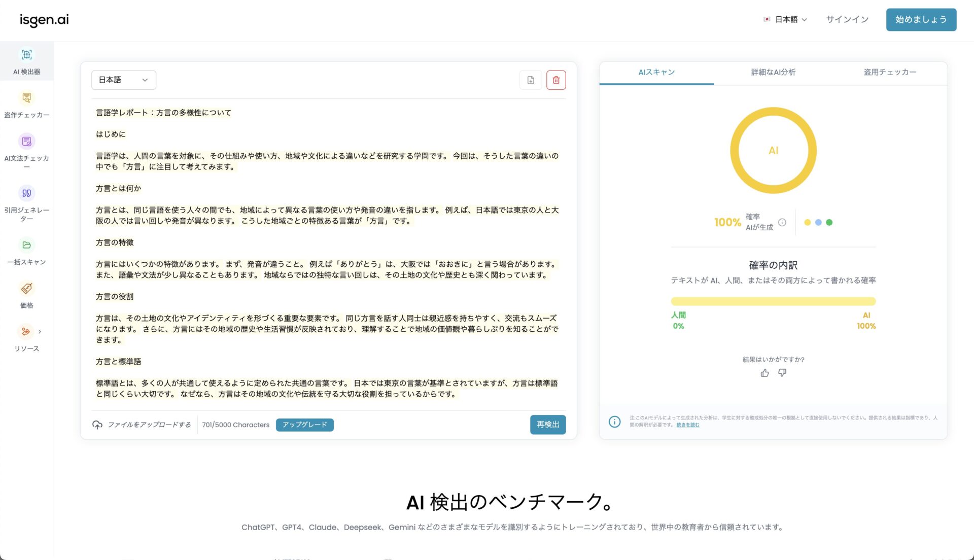Click the yellow legend dot near the probability

tap(807, 222)
